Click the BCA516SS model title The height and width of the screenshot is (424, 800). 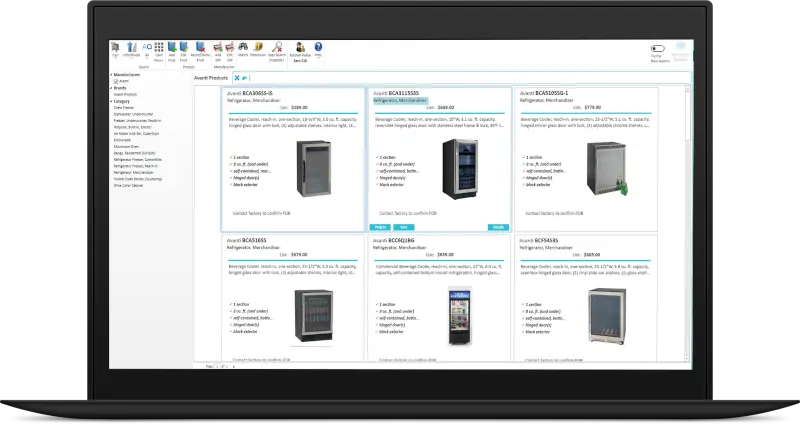(x=254, y=240)
